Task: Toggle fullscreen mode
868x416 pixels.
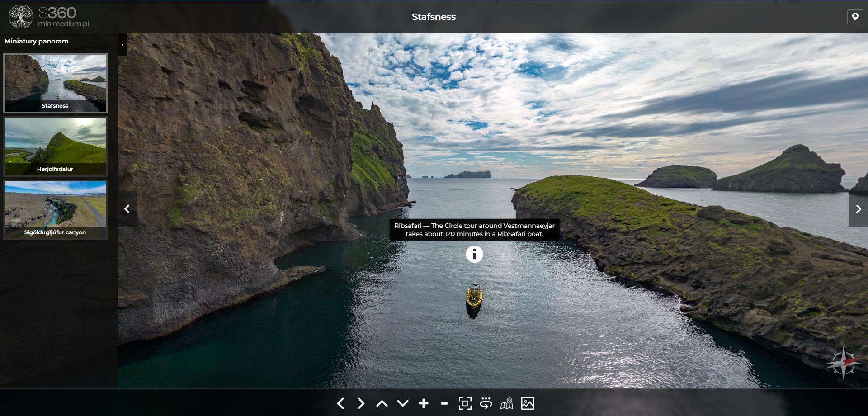Action: pos(465,403)
